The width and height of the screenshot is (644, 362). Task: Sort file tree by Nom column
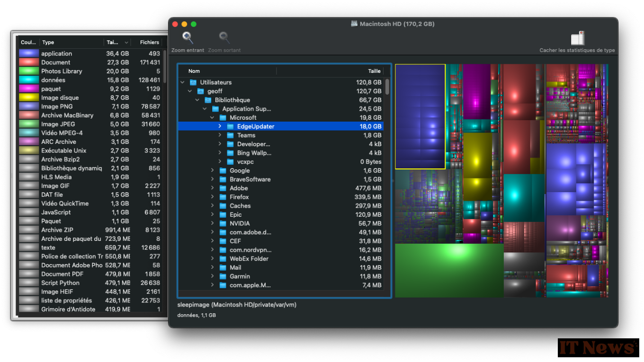click(x=228, y=71)
